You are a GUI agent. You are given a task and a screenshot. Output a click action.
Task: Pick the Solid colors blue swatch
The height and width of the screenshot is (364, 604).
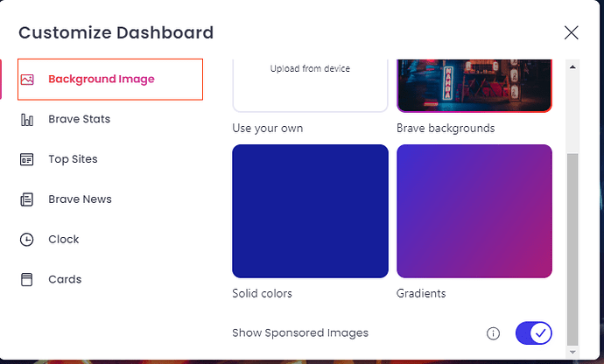[310, 211]
